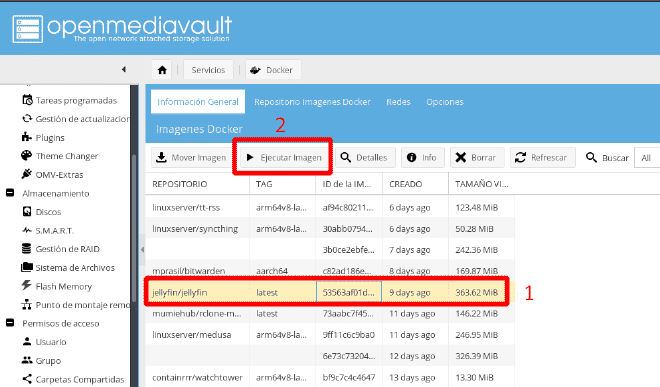Select the linuxserver/medusa row
The image size is (660, 387).
tap(330, 335)
